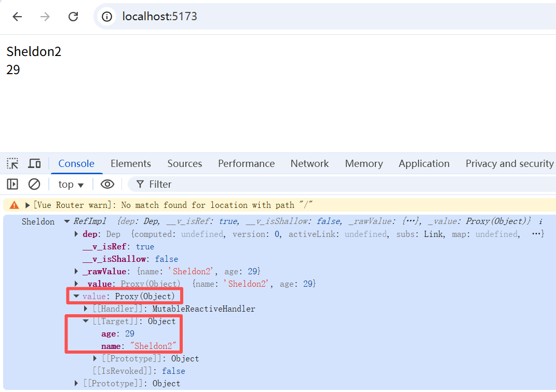Open the Memory tab

pos(364,164)
